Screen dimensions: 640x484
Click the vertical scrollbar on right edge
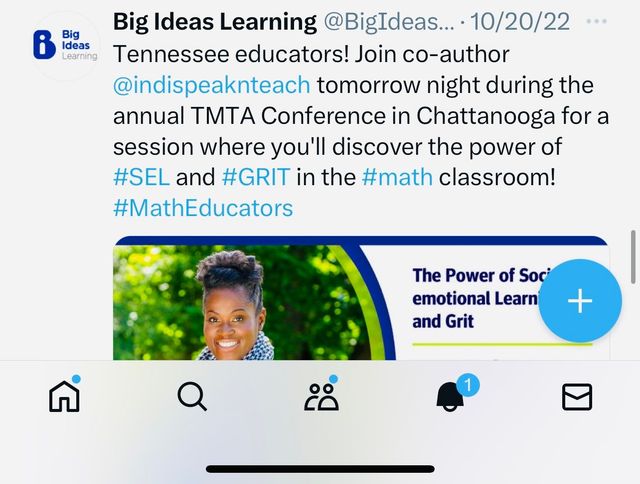click(633, 257)
